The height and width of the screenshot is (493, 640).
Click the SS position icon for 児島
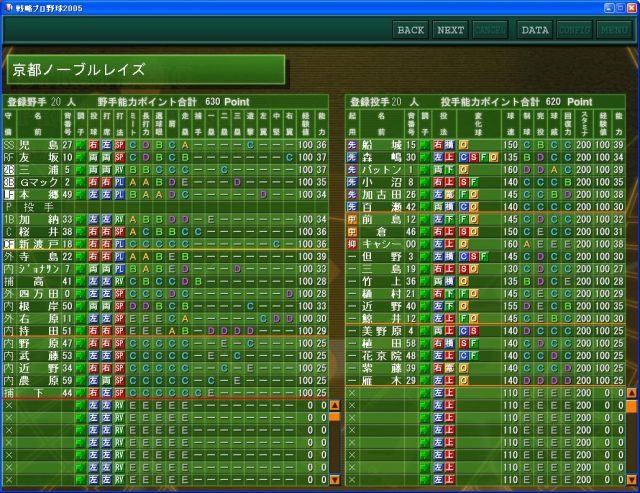[9, 145]
